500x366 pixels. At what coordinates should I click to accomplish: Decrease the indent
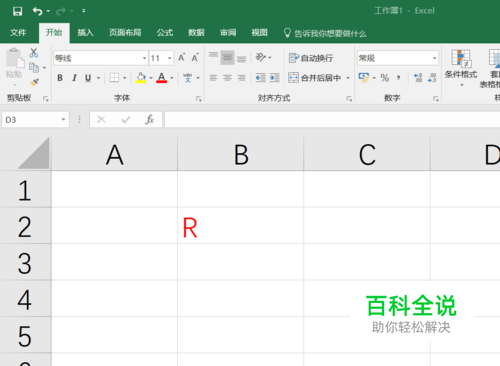coord(260,78)
